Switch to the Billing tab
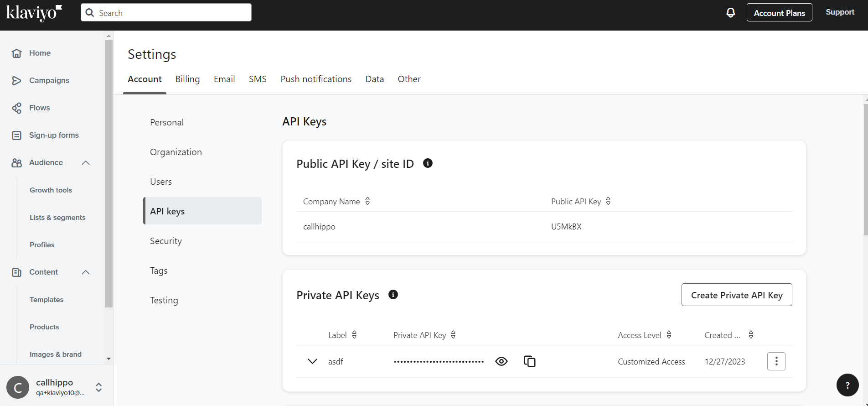Viewport: 868px width, 406px height. [187, 79]
